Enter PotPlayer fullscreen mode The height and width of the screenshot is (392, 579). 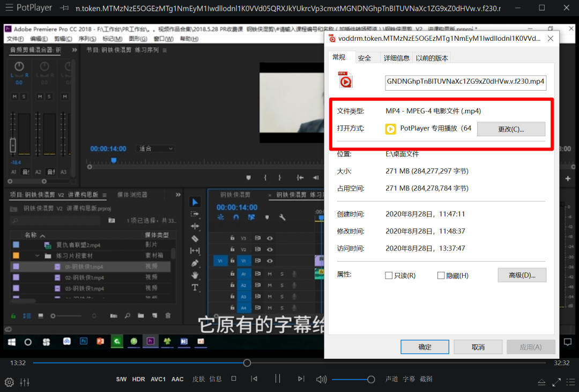click(556, 382)
